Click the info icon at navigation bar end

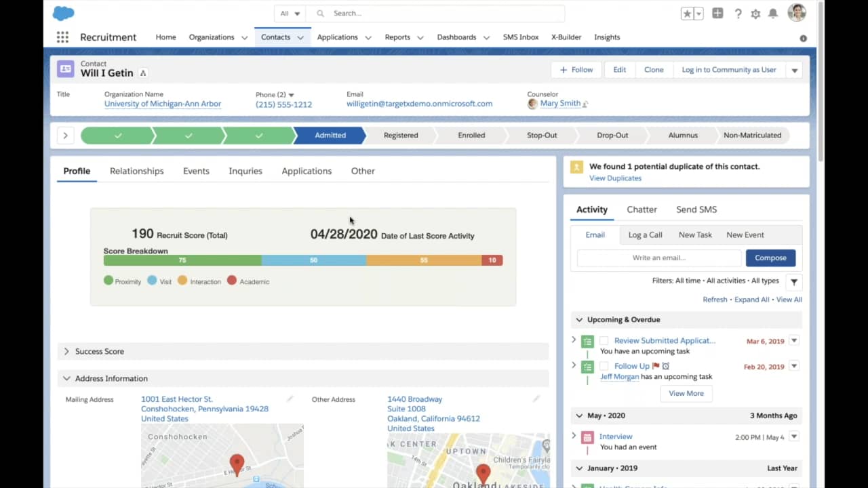click(x=804, y=39)
